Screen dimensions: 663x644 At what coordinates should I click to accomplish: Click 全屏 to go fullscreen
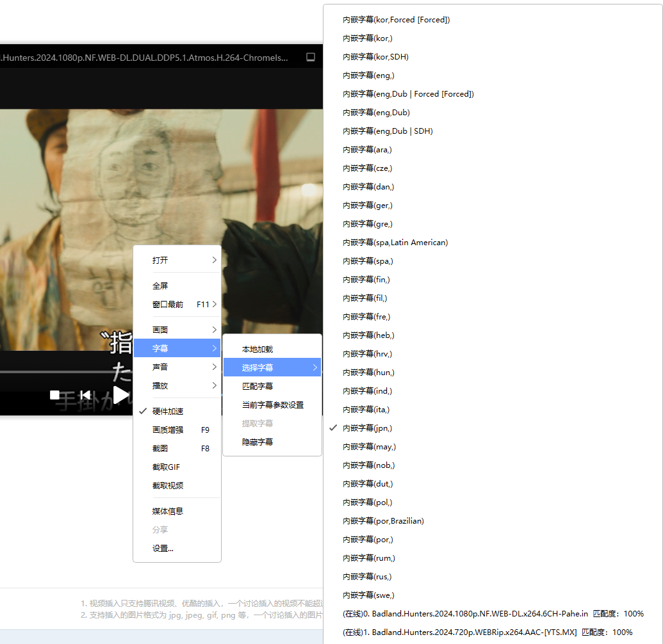tap(160, 286)
